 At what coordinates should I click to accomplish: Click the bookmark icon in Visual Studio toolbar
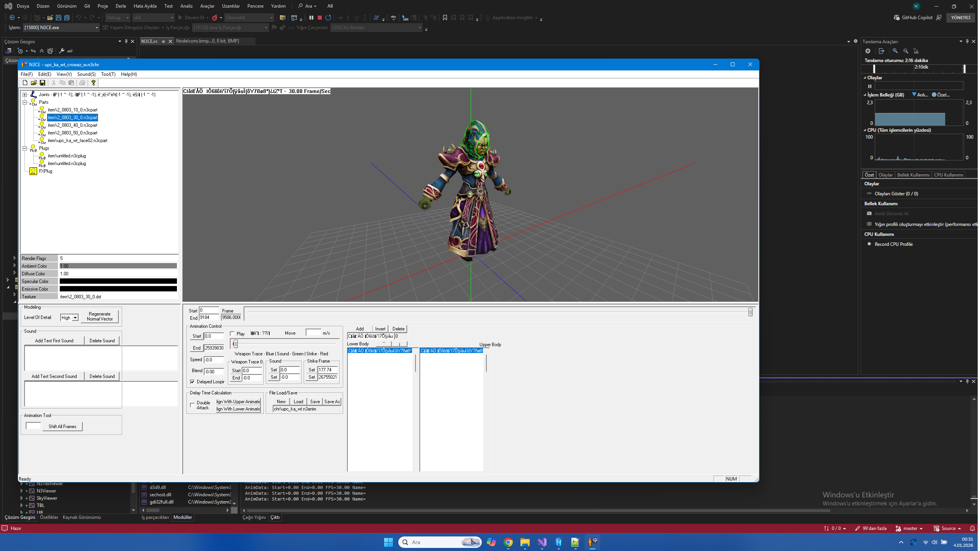coord(445,18)
